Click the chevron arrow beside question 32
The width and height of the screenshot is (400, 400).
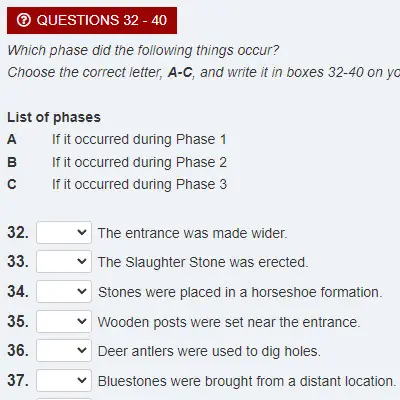(x=82, y=232)
